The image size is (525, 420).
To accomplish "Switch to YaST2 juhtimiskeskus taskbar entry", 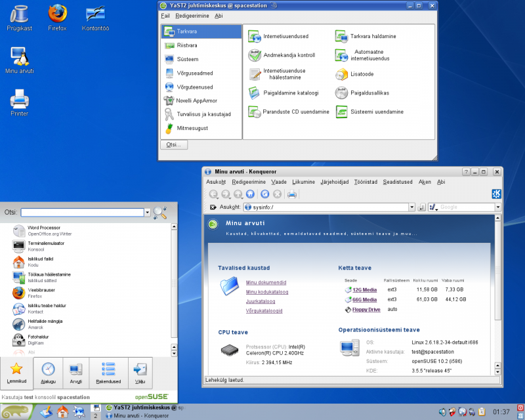I will 145,408.
